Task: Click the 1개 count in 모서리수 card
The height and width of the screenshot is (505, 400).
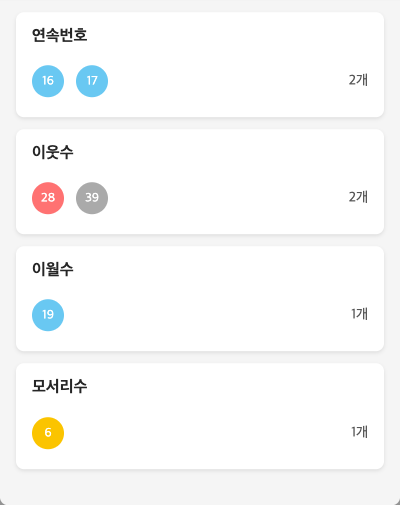Action: coord(359,432)
